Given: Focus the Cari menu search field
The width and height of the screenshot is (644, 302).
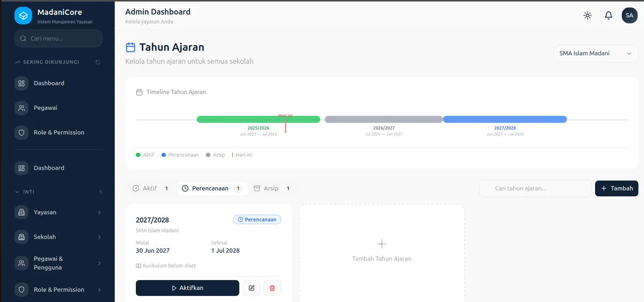Looking at the screenshot, I should (58, 39).
